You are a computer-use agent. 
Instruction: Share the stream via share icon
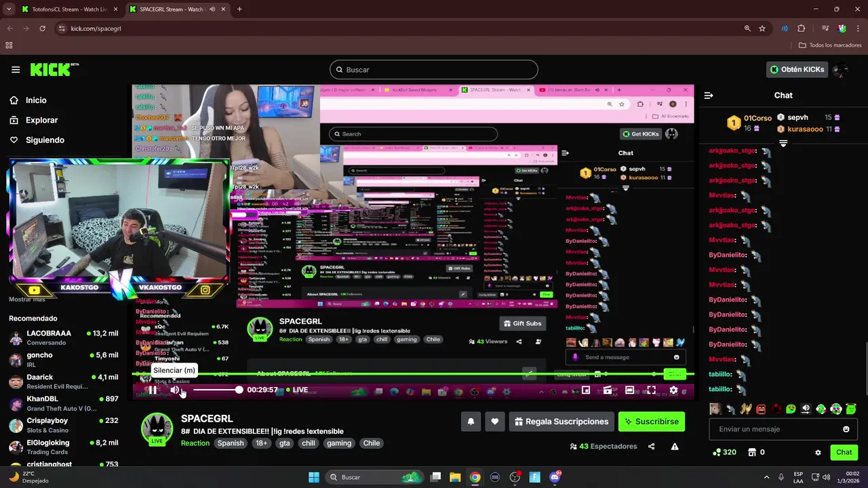[652, 447]
